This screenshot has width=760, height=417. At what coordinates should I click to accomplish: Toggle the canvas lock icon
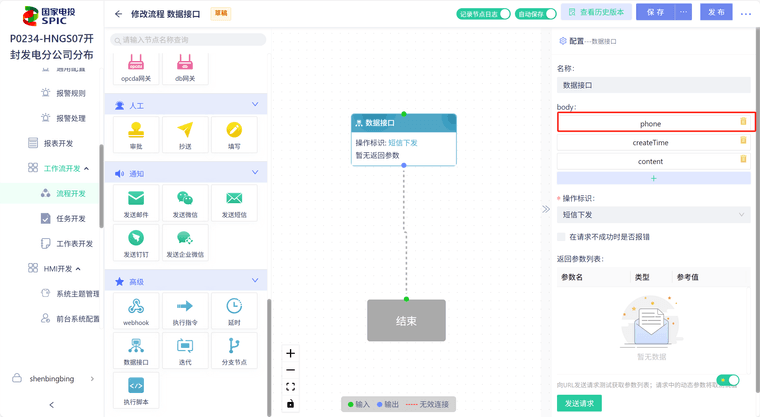coord(290,403)
